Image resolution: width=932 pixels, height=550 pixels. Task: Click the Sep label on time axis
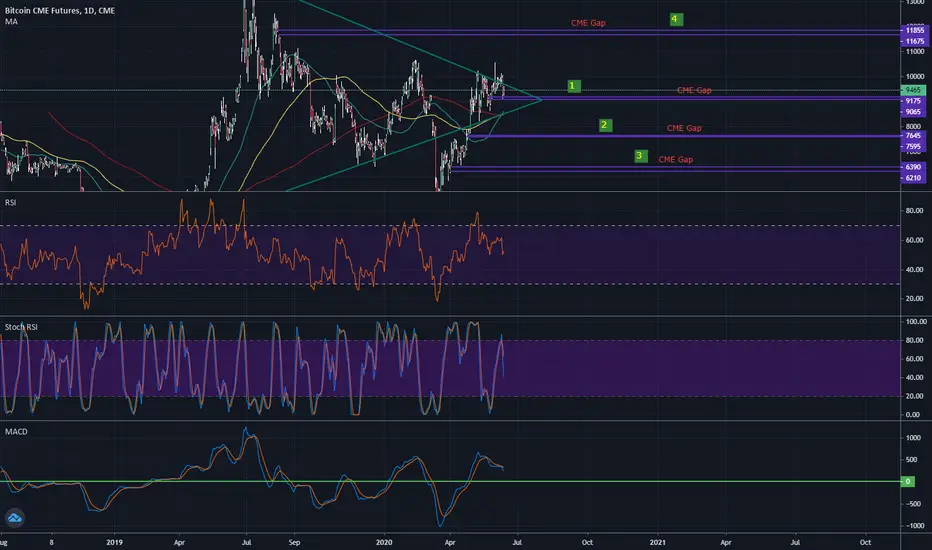[294, 542]
